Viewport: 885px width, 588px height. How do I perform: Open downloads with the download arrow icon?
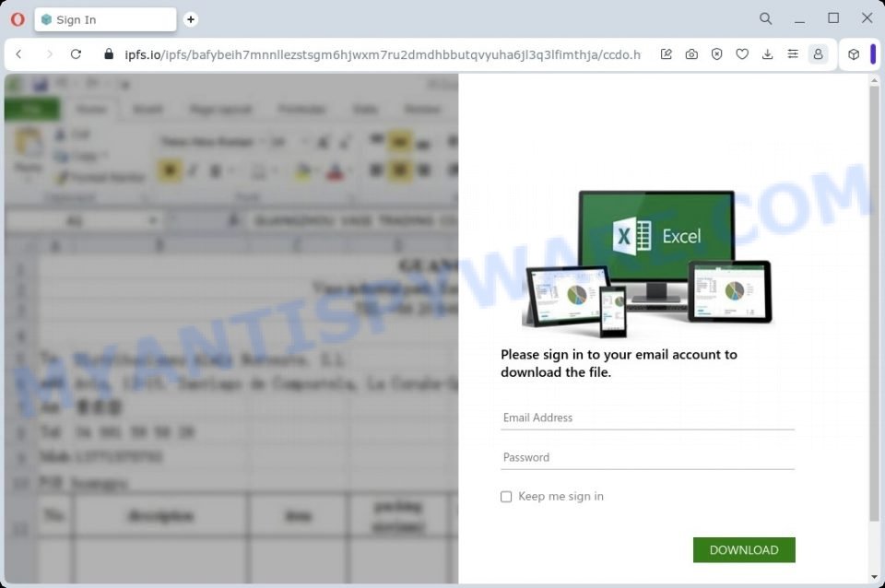tap(768, 54)
